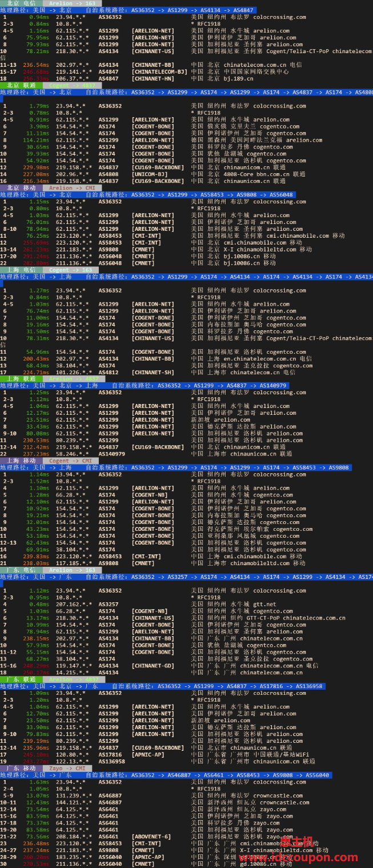Select the 中国国家网络交换中心 hop description
Image resolution: width=373 pixels, height=868 pixels.
point(256,72)
